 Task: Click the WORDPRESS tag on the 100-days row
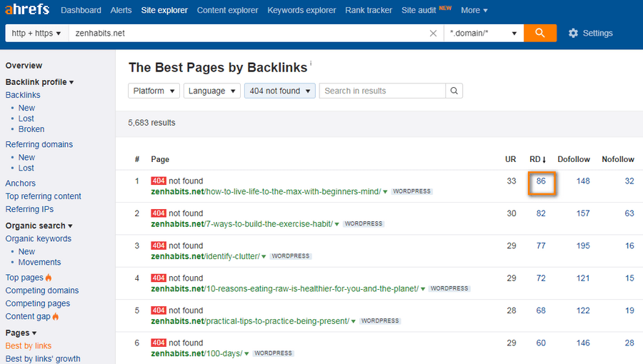point(273,353)
